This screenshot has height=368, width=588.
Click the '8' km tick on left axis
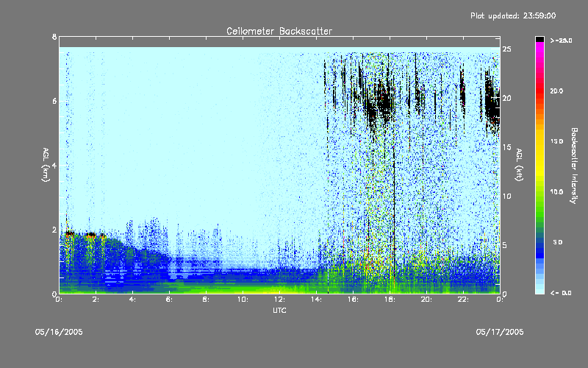coord(54,37)
